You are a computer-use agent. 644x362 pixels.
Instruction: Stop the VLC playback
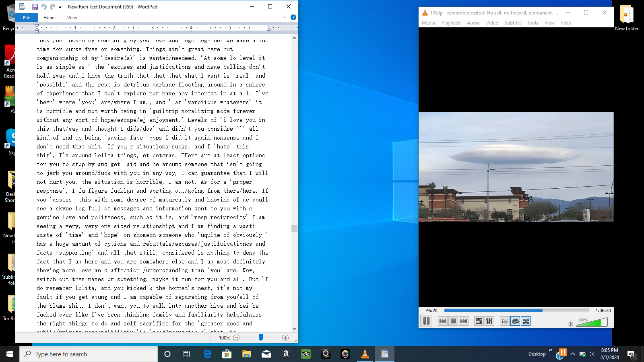453,321
